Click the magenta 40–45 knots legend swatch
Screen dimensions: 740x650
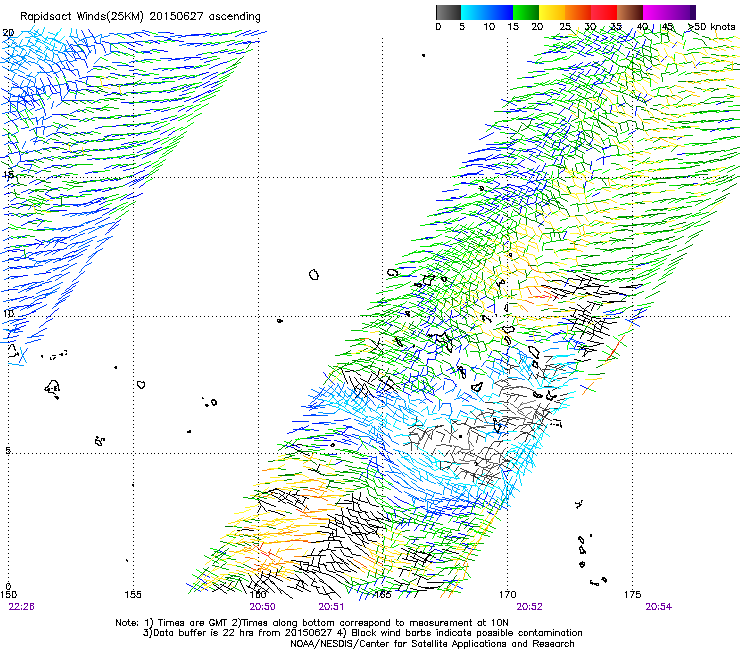656,12
